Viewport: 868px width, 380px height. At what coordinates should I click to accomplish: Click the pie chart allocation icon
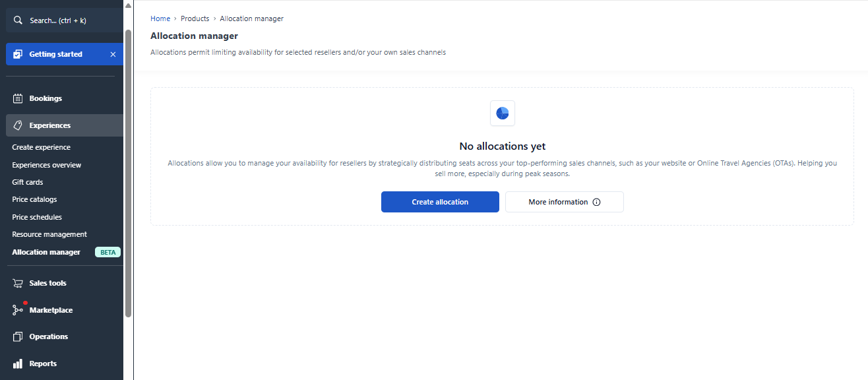point(502,113)
